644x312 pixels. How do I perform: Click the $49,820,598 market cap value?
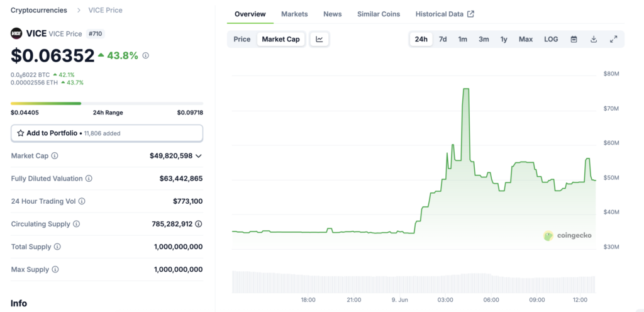coord(171,156)
